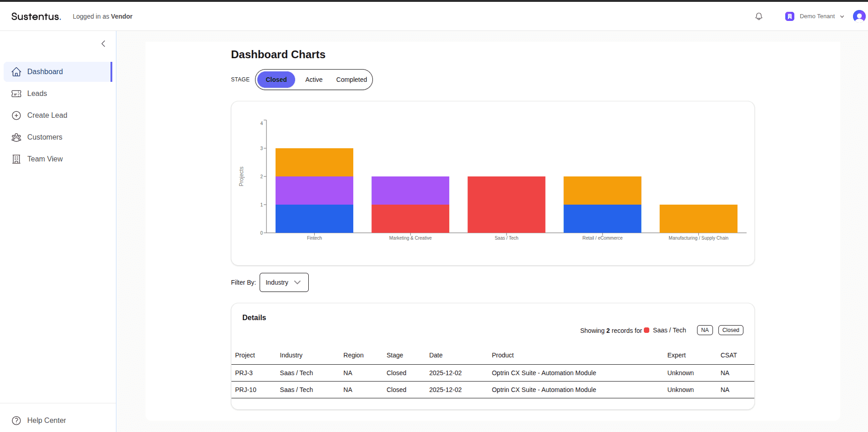Click the Product column header
The width and height of the screenshot is (868, 432).
pyautogui.click(x=502, y=355)
